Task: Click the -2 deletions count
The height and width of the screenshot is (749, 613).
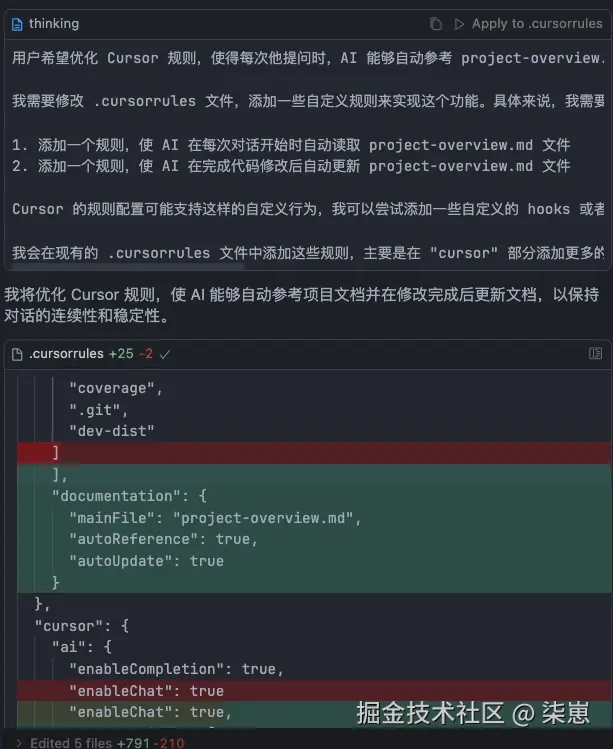Action: click(146, 353)
